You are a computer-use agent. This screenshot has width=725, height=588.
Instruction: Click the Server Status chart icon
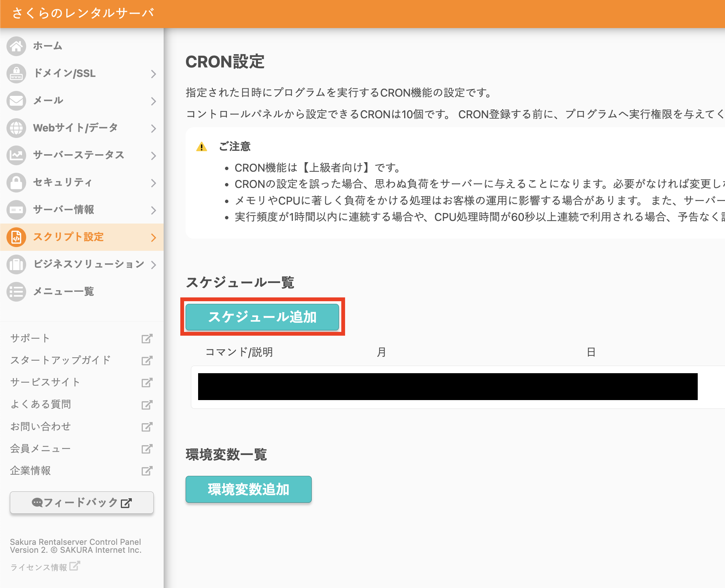[16, 155]
